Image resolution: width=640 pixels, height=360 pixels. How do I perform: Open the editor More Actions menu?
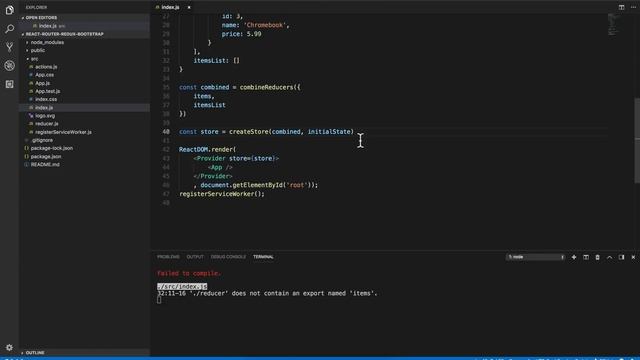633,7
